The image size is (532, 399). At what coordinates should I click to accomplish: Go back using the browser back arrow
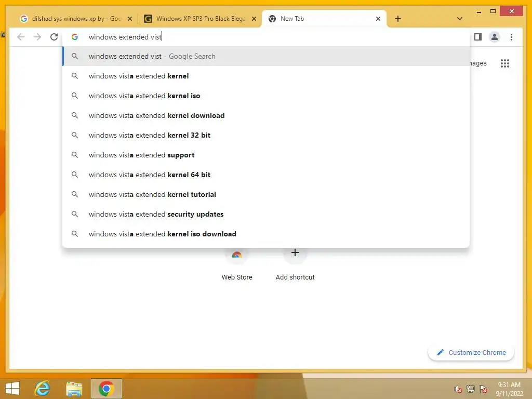(21, 37)
